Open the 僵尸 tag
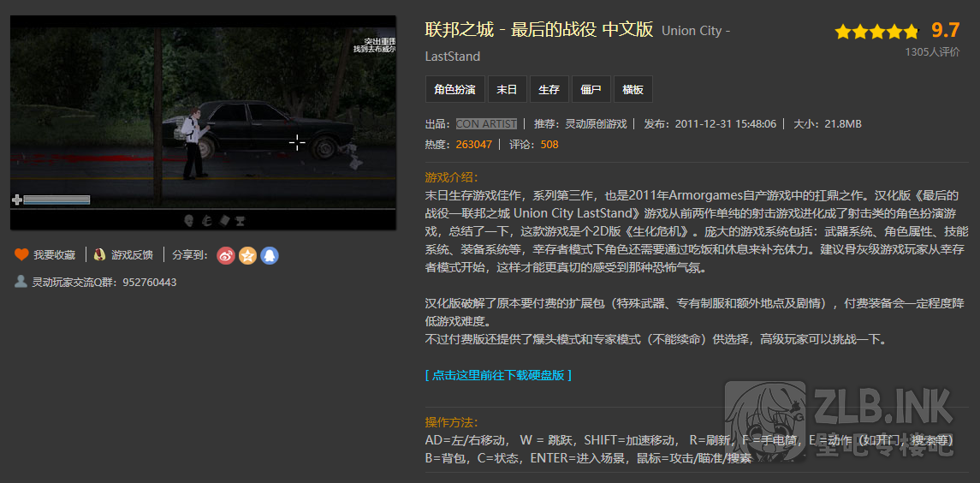Viewport: 980px width, 483px height. pyautogui.click(x=591, y=89)
